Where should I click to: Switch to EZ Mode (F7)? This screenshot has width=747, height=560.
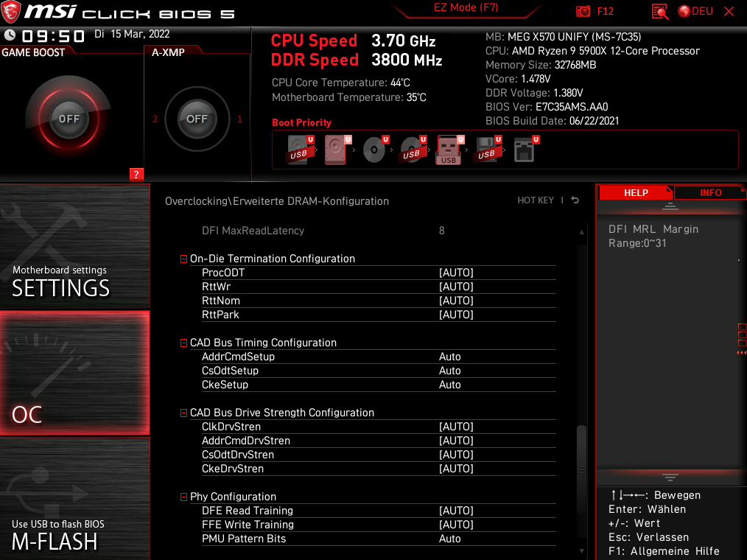pyautogui.click(x=466, y=8)
